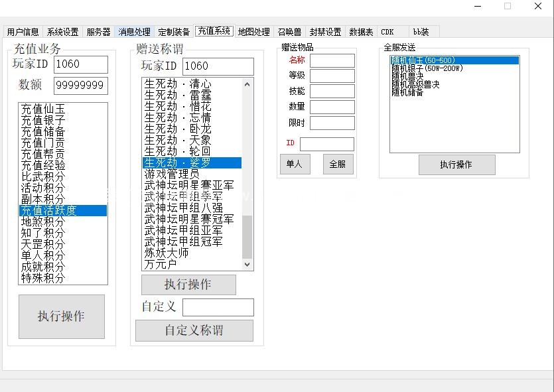This screenshot has height=392, width=554.
Task: Click scroll down arrow in title list
Action: (x=247, y=265)
